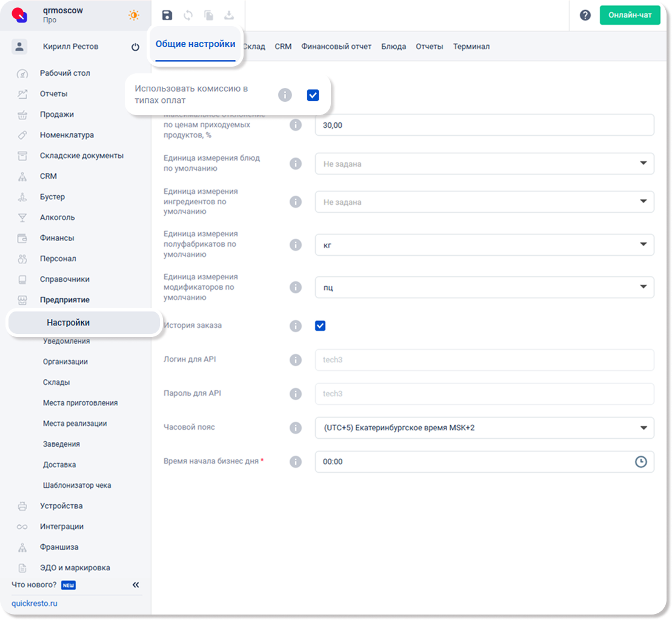Click the clock icon in business day time field
This screenshot has height=620, width=672.
pyautogui.click(x=640, y=462)
